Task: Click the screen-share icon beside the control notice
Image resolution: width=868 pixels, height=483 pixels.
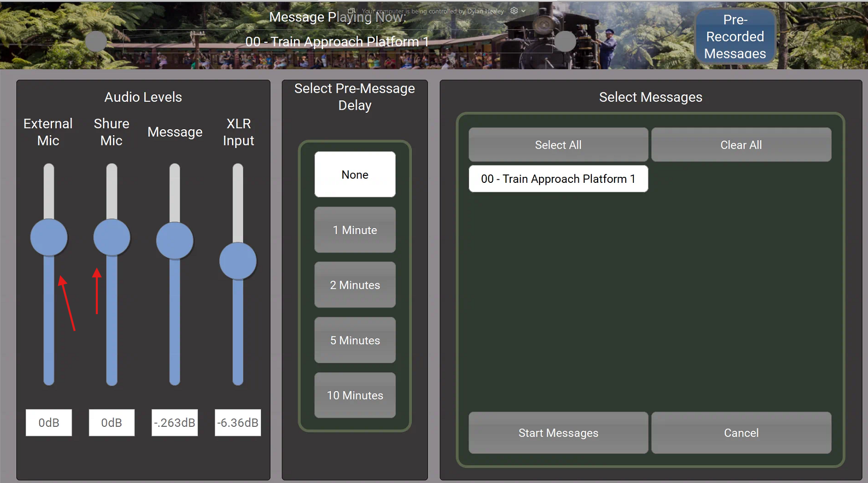Action: pyautogui.click(x=351, y=10)
